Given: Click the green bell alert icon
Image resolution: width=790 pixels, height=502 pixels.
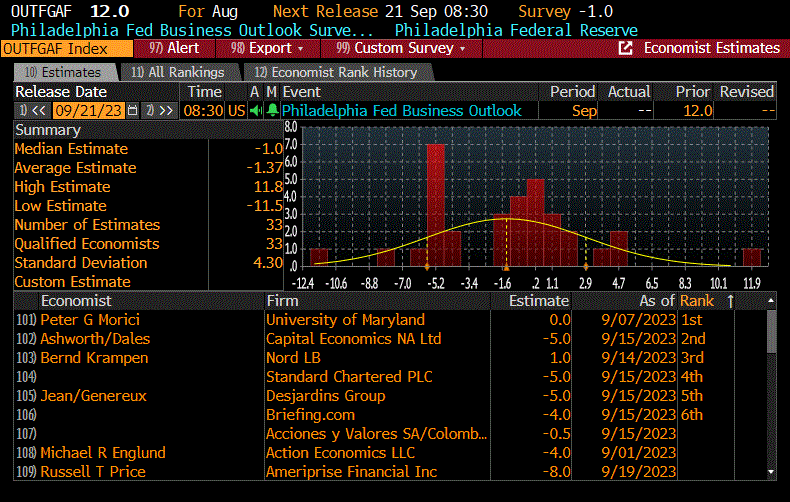Looking at the screenshot, I should coord(272,110).
